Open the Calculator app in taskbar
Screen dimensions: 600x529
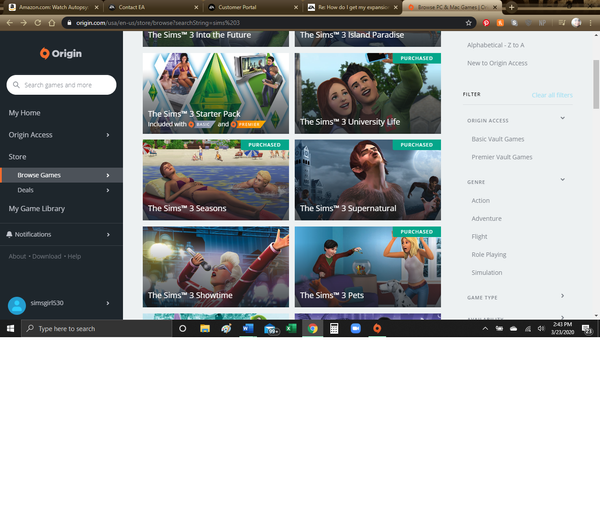coord(334,328)
